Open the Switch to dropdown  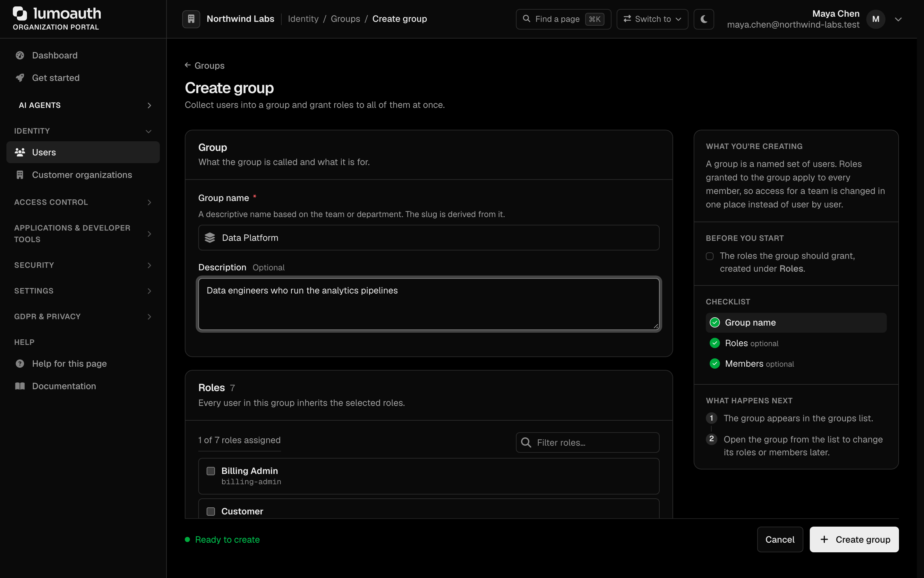coord(652,19)
